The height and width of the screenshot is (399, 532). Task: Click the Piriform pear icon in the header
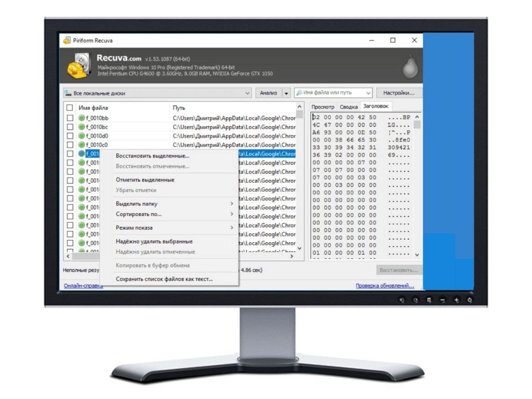[x=410, y=66]
